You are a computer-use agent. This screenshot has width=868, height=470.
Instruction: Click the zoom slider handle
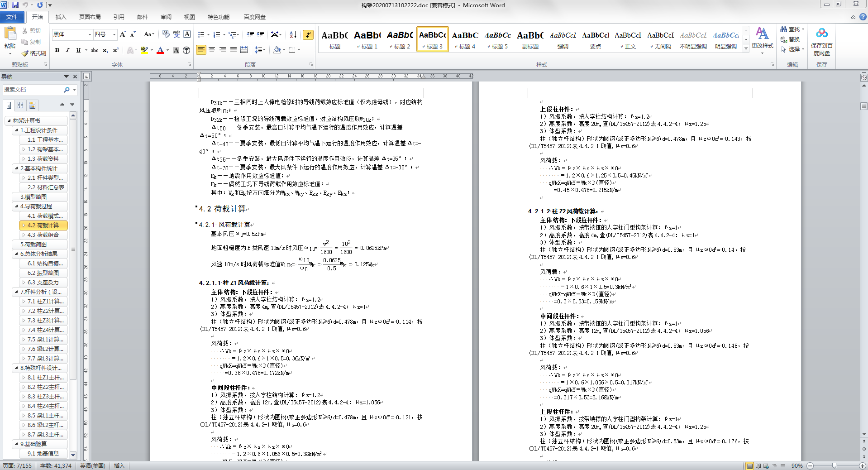click(x=834, y=465)
